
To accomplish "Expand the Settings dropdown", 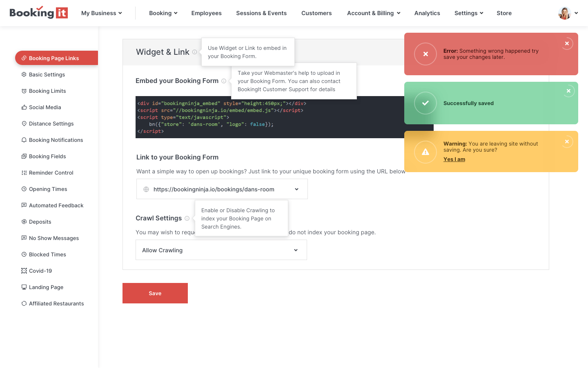I will tap(469, 13).
